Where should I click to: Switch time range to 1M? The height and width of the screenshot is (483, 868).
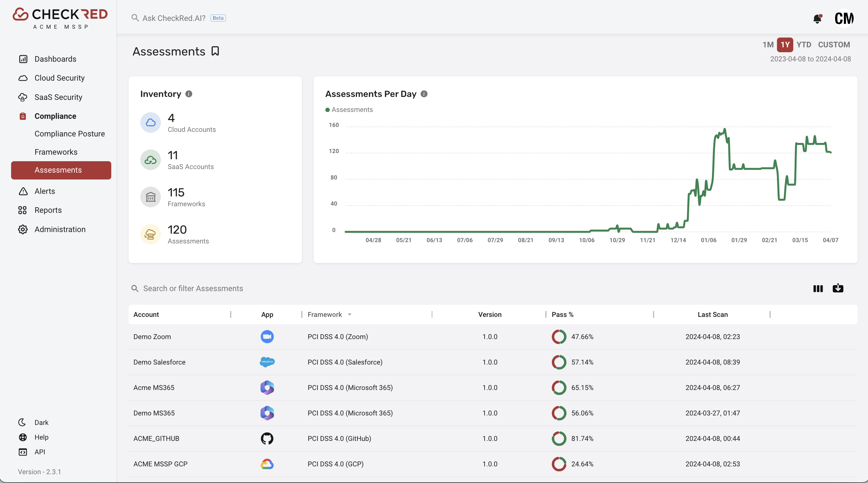[767, 44]
